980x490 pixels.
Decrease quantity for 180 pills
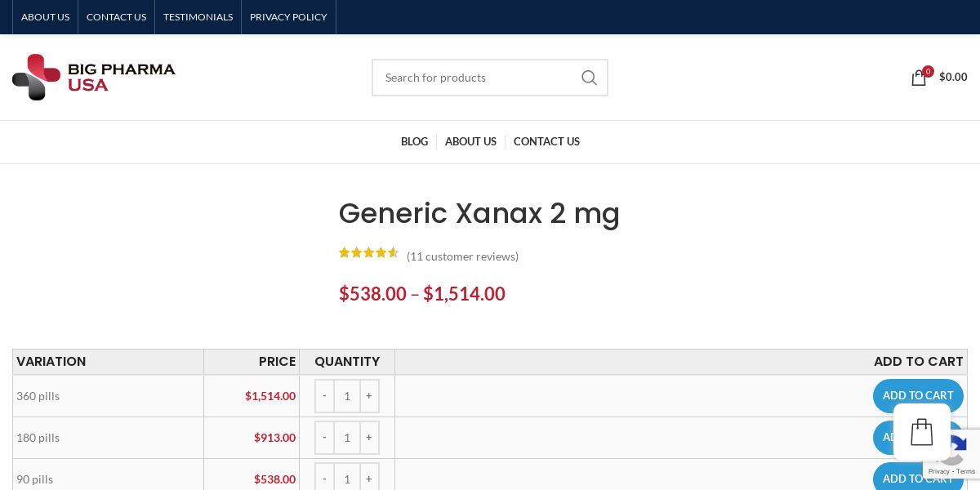[x=324, y=438]
